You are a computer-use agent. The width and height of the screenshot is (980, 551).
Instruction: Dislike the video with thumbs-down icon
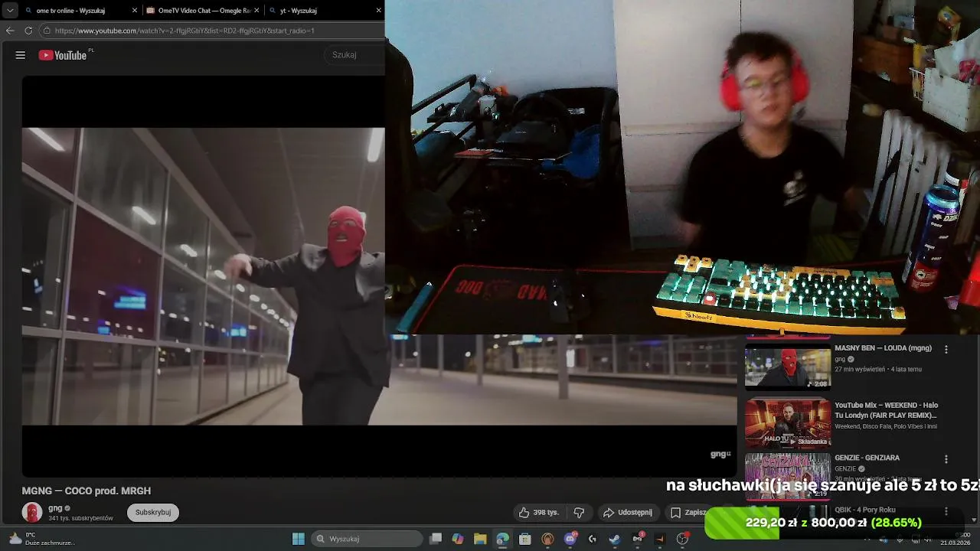579,512
